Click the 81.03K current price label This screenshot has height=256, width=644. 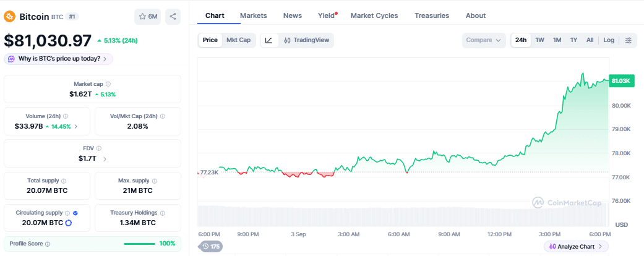pyautogui.click(x=620, y=81)
